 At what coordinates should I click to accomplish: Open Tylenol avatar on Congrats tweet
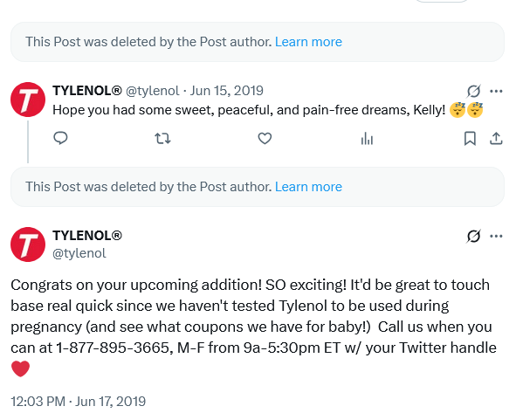(28, 244)
